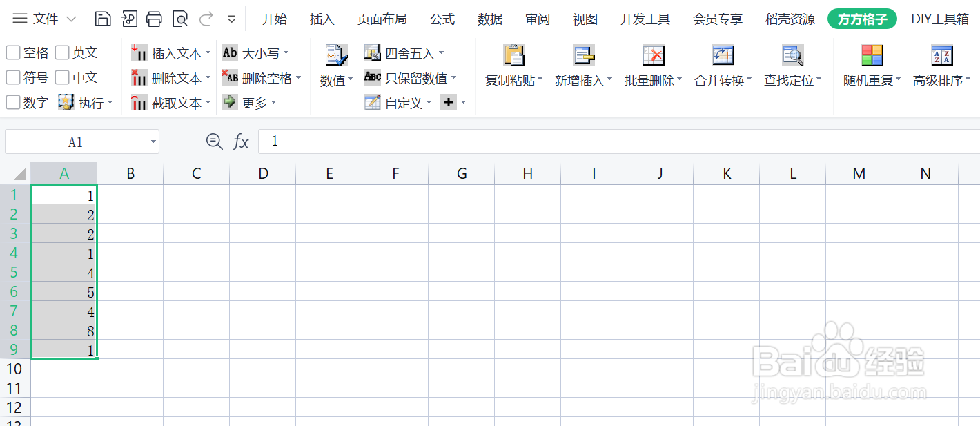Expand the 复制粘贴 dropdown arrow
980x426 pixels.
[x=540, y=80]
